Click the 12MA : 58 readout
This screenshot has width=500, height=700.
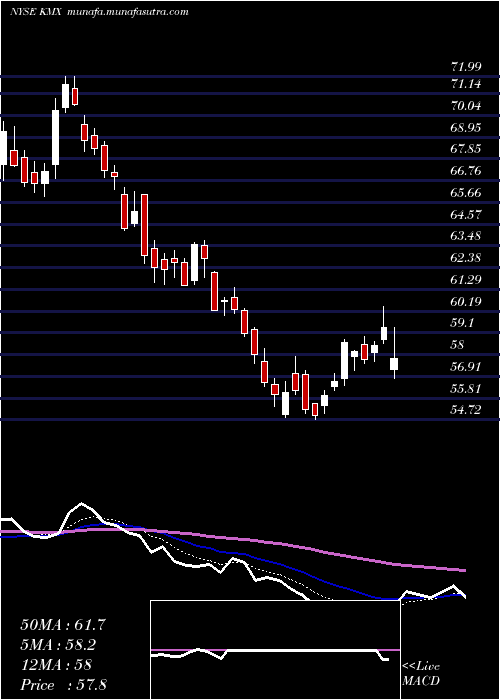(56, 665)
